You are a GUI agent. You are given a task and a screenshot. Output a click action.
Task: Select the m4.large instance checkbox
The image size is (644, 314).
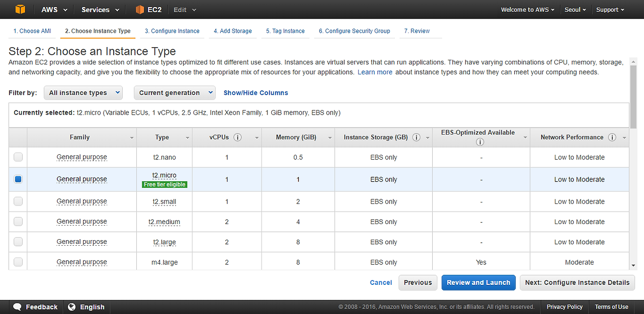pyautogui.click(x=18, y=262)
